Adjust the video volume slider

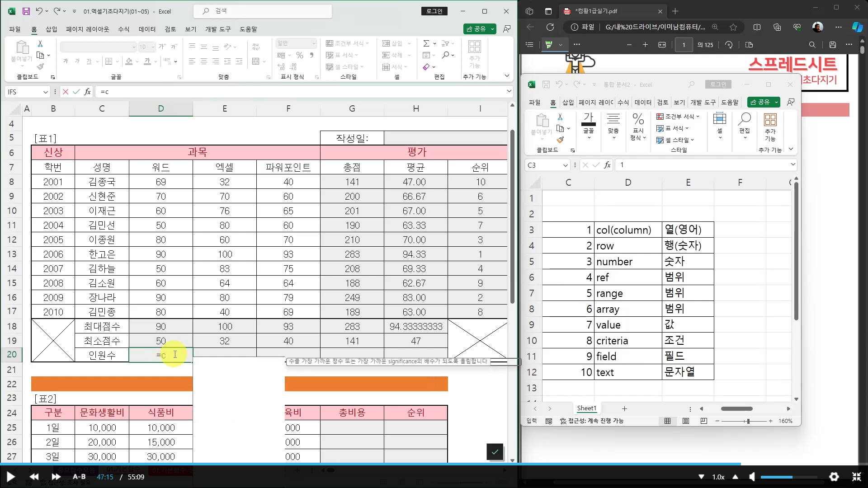point(788,477)
